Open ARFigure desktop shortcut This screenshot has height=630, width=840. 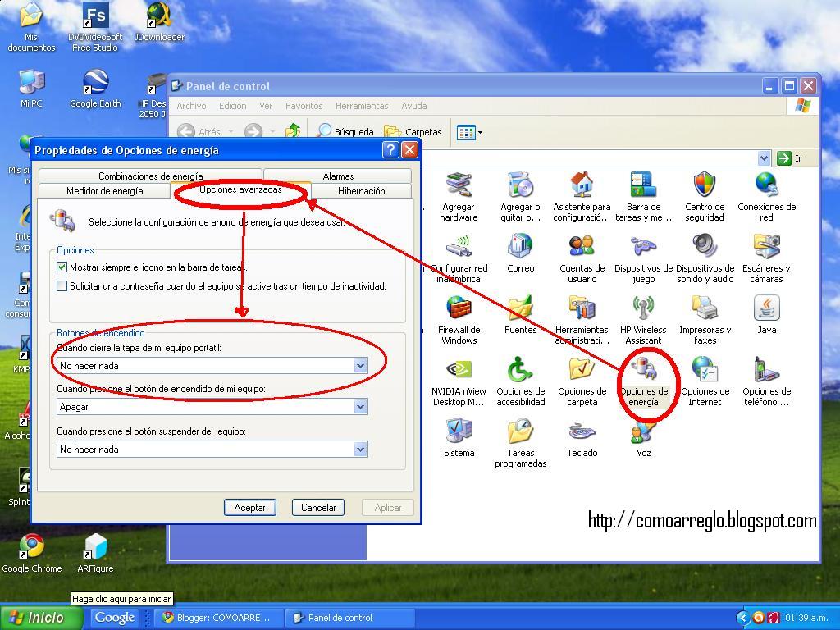pos(95,554)
